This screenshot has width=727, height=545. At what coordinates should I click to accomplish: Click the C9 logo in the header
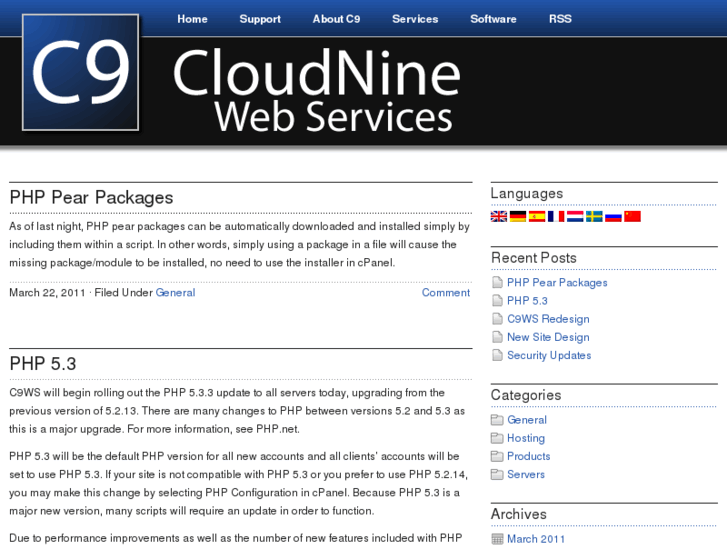click(x=81, y=73)
